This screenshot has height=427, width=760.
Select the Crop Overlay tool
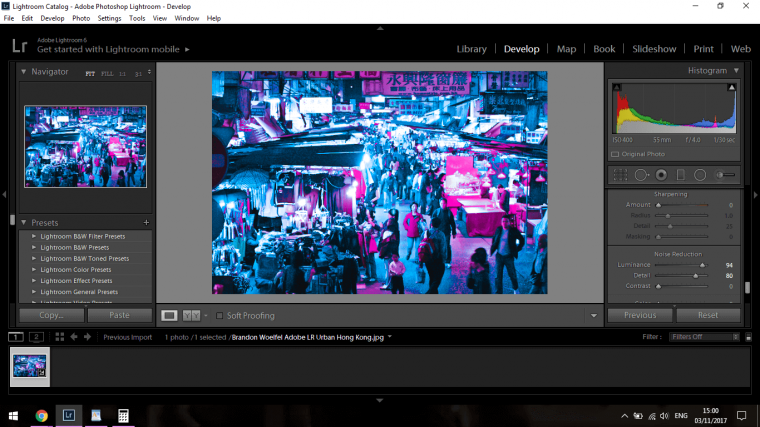coord(620,175)
